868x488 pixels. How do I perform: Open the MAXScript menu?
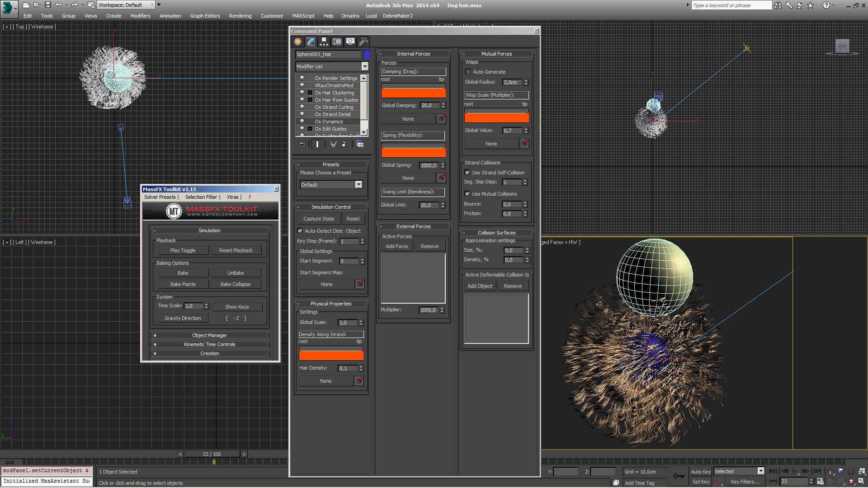point(303,16)
